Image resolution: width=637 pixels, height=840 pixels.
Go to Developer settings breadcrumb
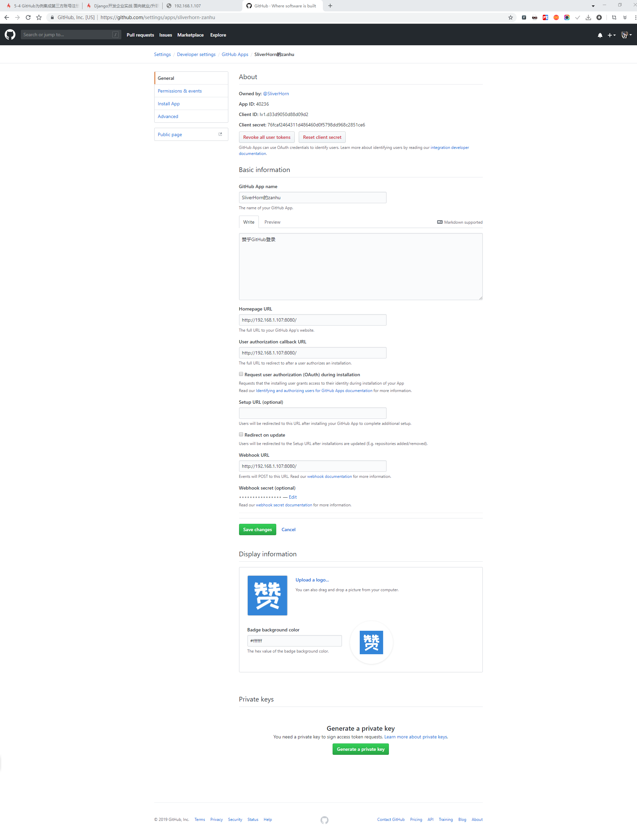pyautogui.click(x=196, y=54)
